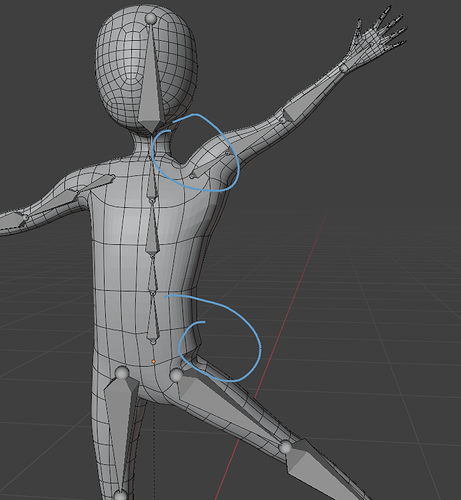
Task: Select the shoulder bone of the raised arm
Action: click(210, 164)
